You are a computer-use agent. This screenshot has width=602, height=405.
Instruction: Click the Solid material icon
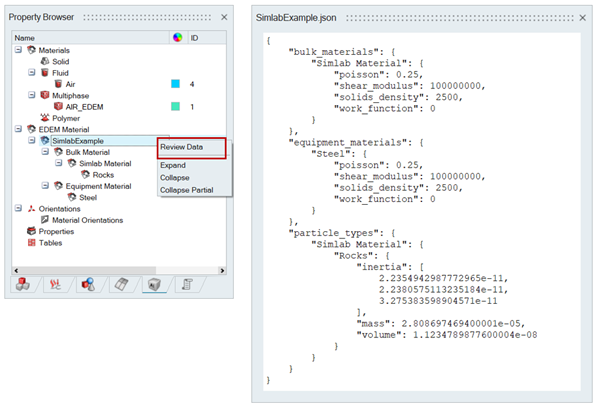(x=44, y=62)
